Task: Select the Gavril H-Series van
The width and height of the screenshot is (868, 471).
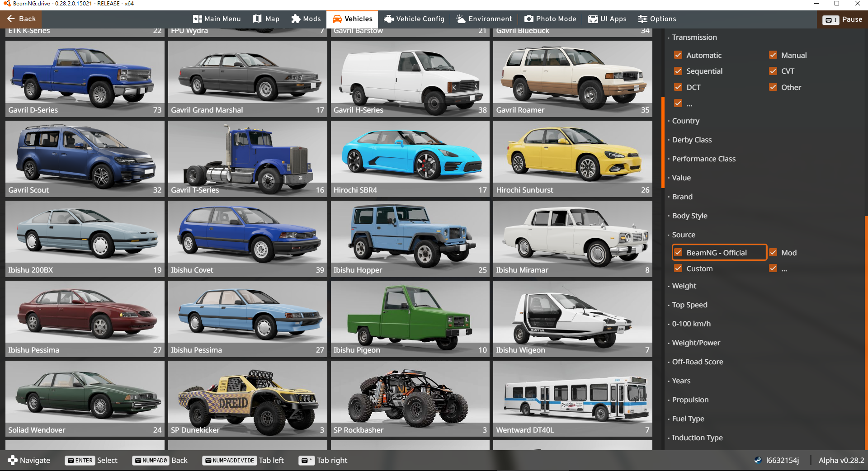Action: pyautogui.click(x=410, y=79)
